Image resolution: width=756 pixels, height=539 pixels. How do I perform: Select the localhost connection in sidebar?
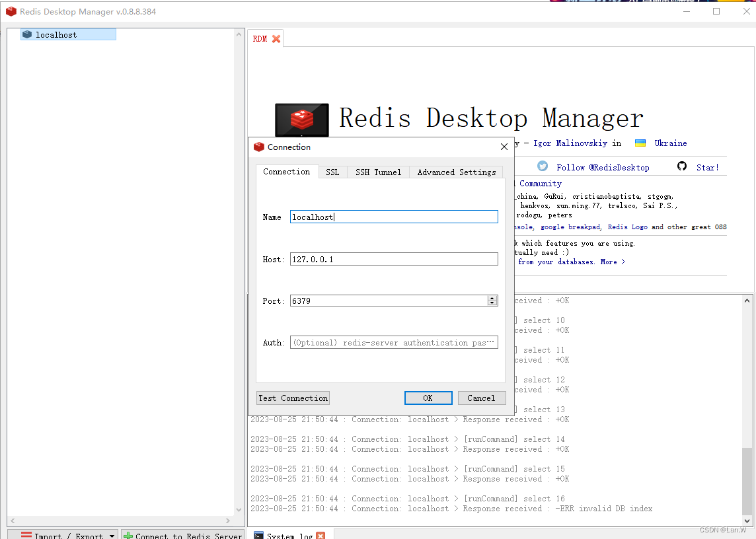[x=68, y=35]
